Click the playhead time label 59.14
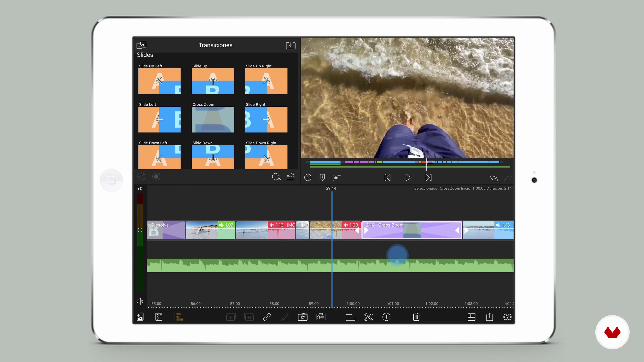This screenshot has height=362, width=644. pos(331,188)
